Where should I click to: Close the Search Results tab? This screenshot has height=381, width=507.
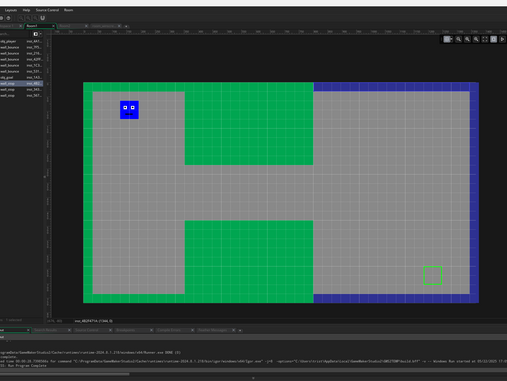(69, 330)
